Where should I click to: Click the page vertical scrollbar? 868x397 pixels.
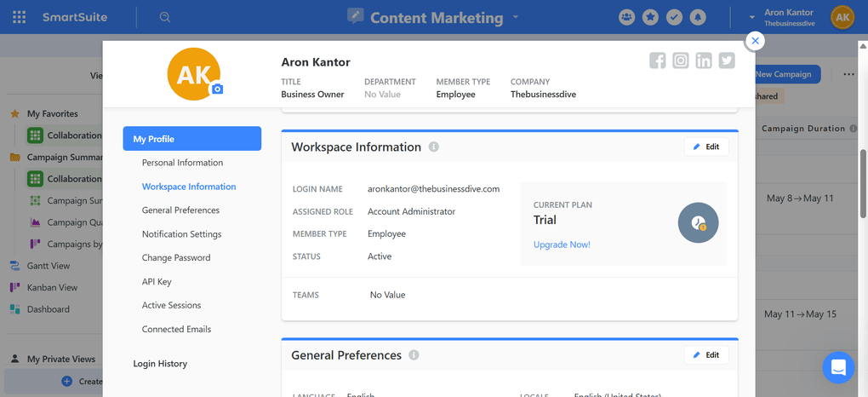(864, 183)
